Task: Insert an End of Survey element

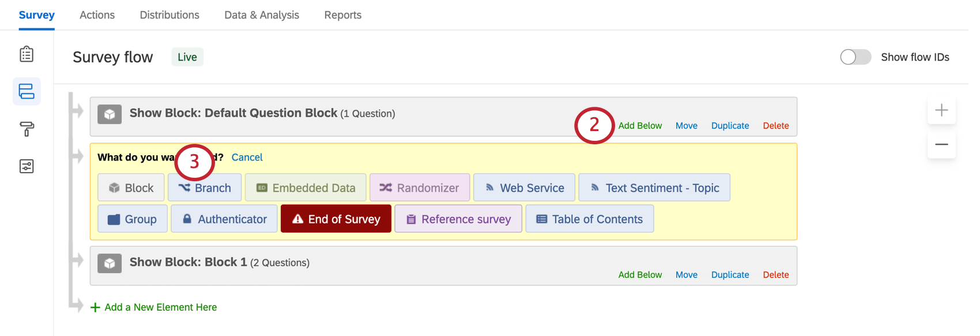Action: (x=336, y=219)
